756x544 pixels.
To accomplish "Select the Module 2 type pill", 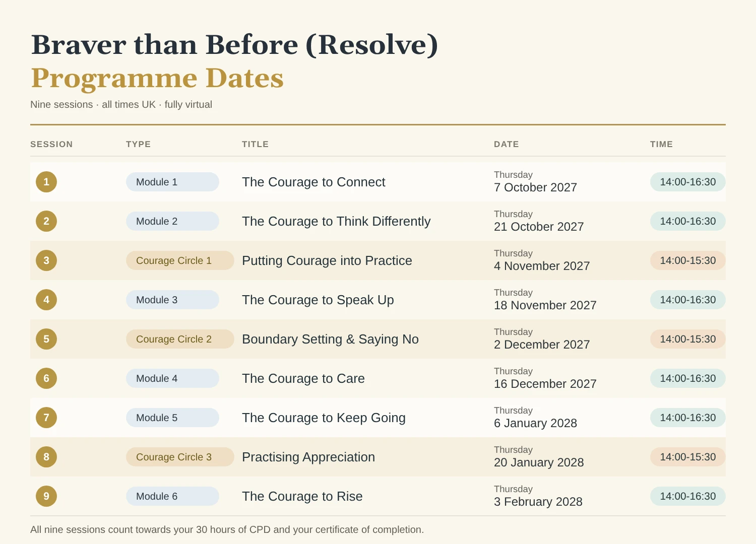I will click(x=172, y=221).
